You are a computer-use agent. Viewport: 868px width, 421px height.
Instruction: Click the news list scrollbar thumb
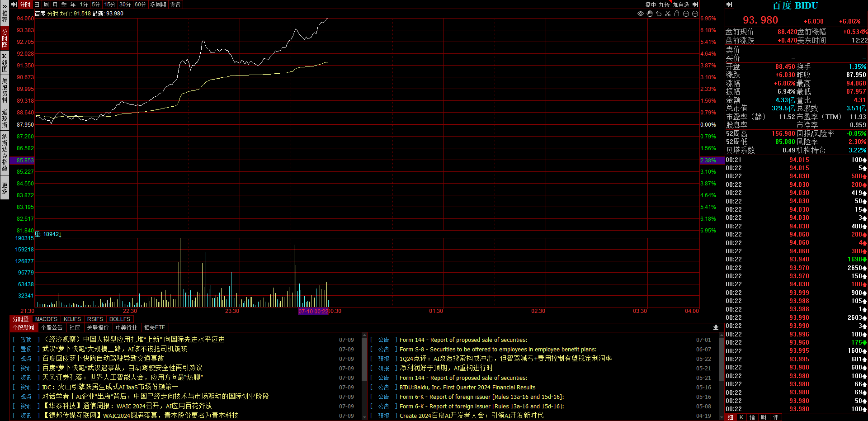(x=364, y=359)
